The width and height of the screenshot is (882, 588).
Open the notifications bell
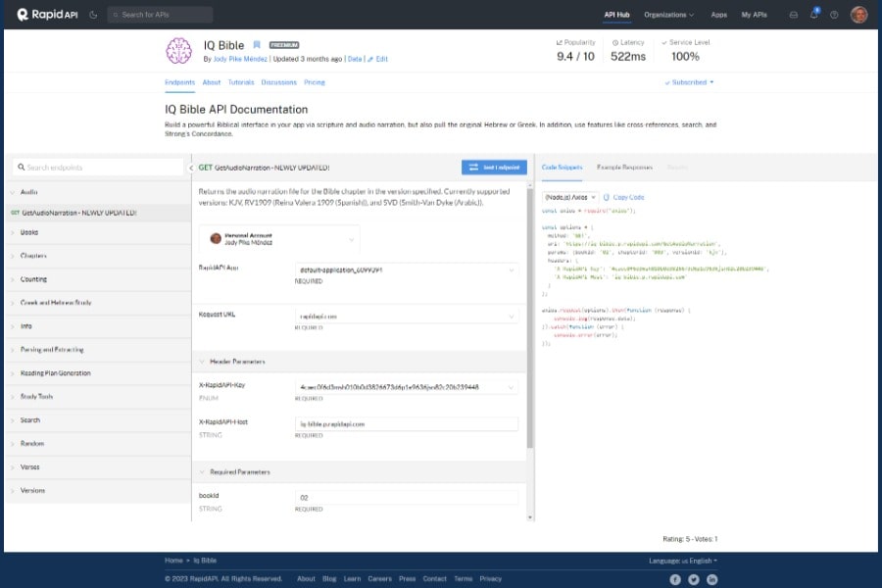point(814,14)
